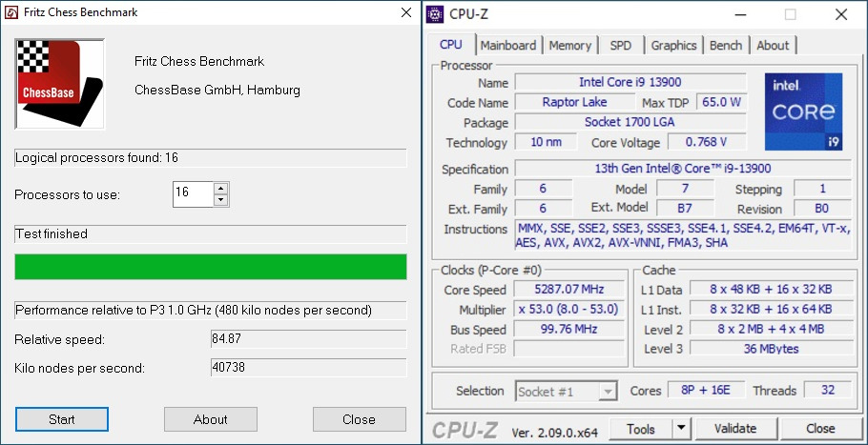Click the Kilo nodes per second value 40738

coord(308,368)
